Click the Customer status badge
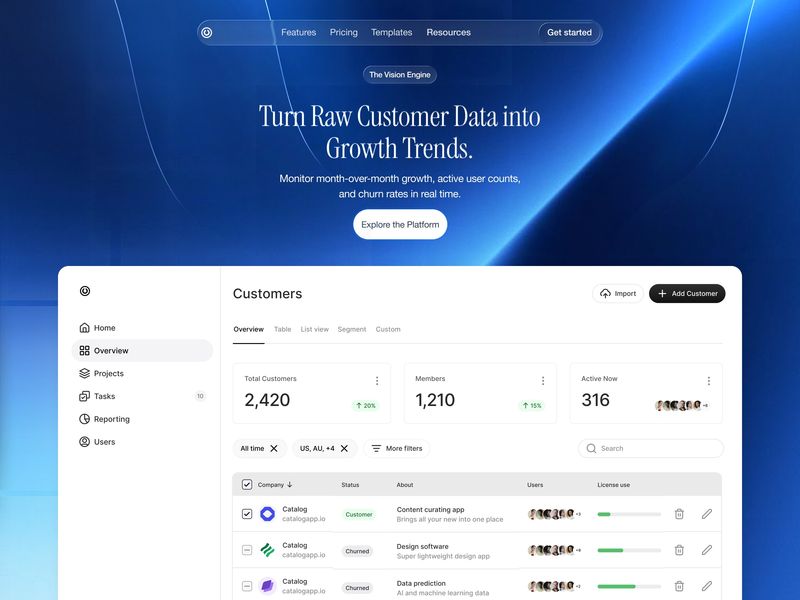Screen dimensions: 800x600 (x=359, y=514)
